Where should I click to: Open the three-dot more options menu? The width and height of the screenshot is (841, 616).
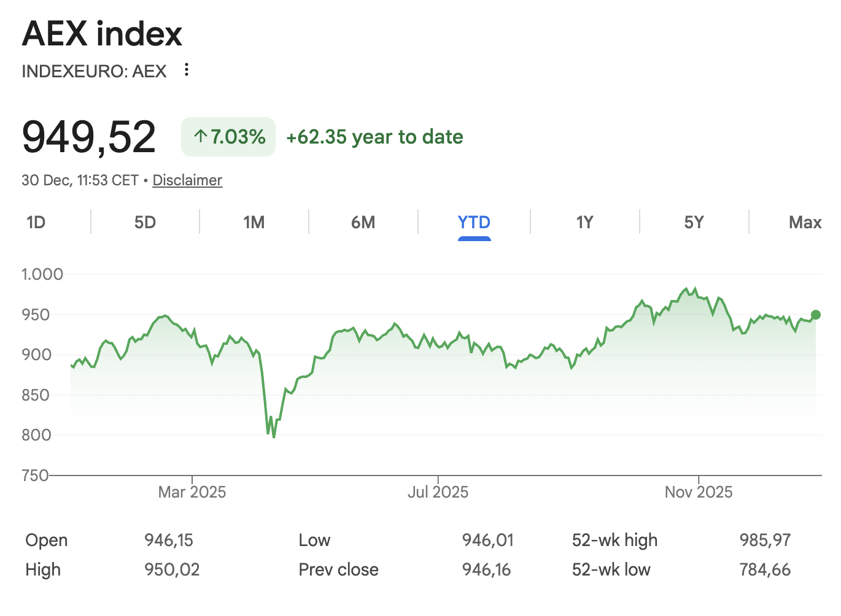coord(187,70)
